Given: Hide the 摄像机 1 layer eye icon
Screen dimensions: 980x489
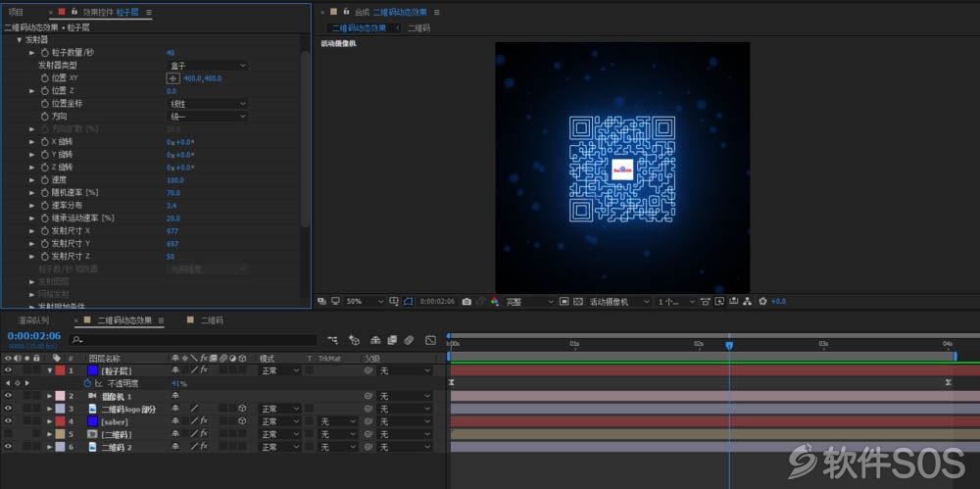Looking at the screenshot, I should click(8, 397).
